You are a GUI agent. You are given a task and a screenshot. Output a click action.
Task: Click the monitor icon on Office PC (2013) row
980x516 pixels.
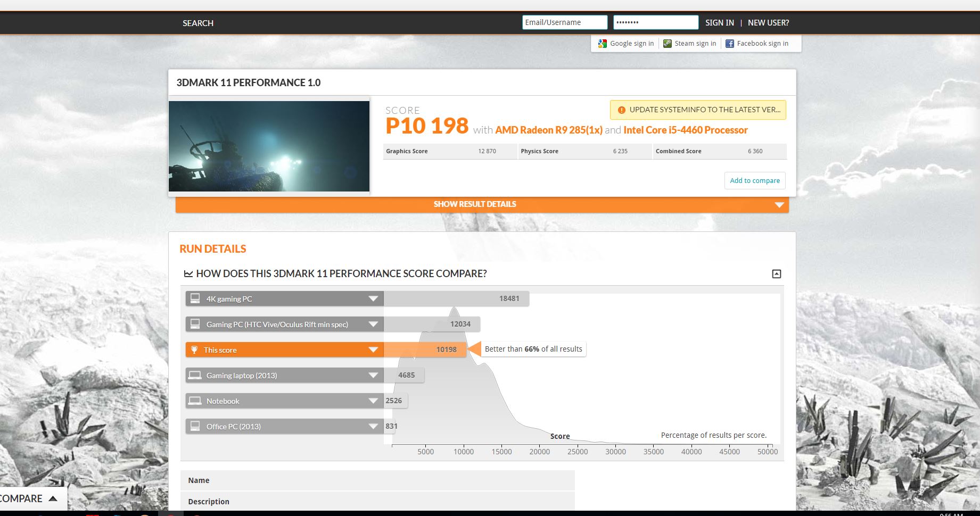tap(195, 426)
